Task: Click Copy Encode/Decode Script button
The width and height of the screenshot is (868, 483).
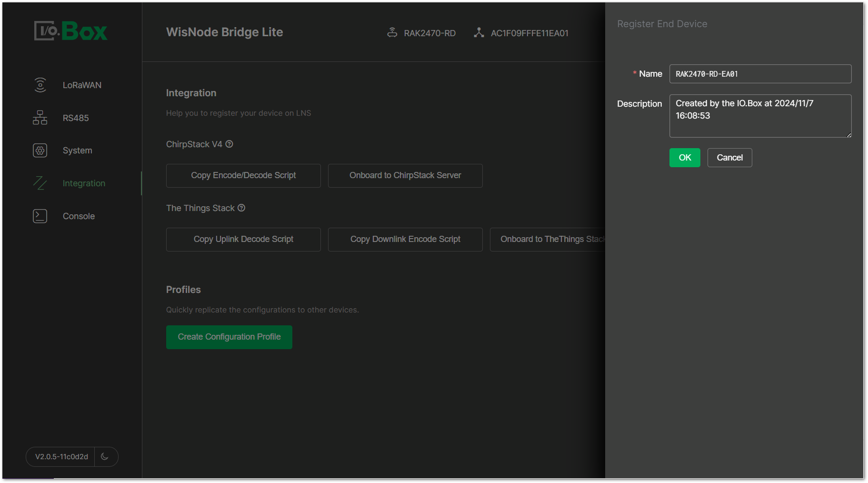Action: (x=243, y=175)
